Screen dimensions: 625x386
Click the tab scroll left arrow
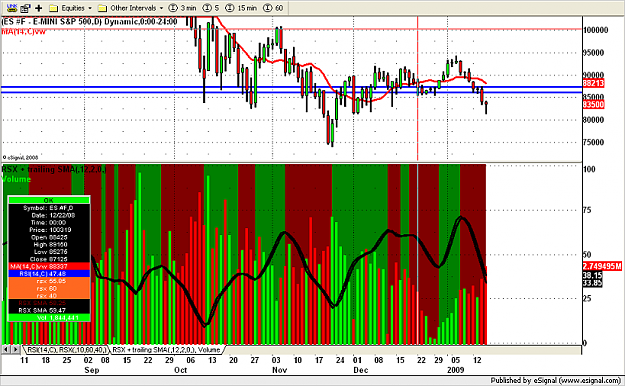click(6, 350)
